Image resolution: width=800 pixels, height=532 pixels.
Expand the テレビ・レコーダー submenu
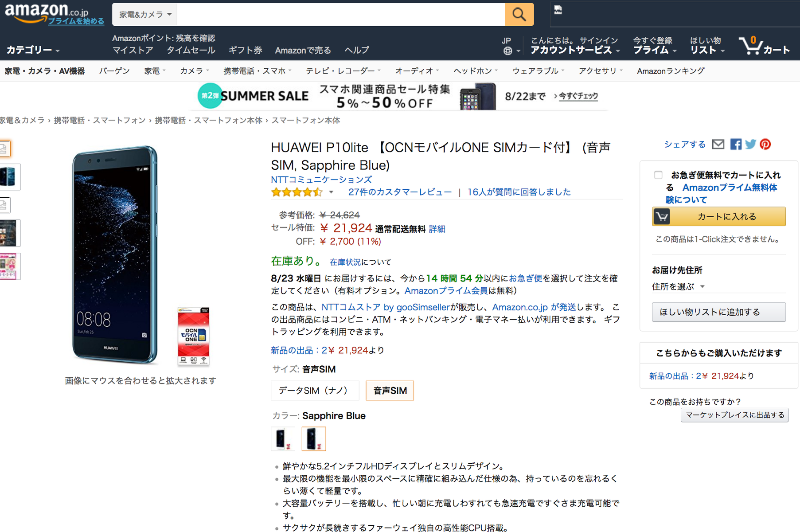pos(343,71)
